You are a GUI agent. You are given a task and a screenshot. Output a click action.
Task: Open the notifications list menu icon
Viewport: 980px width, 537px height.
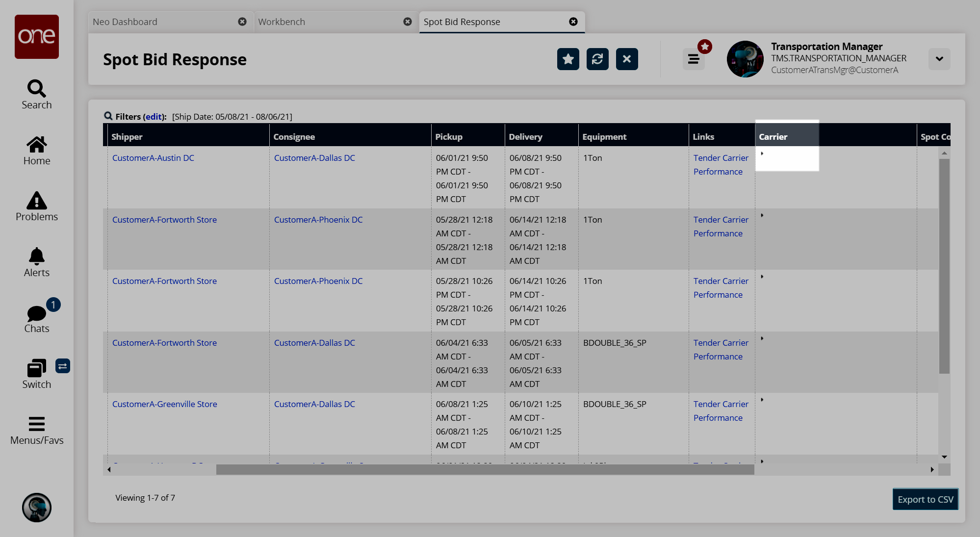pyautogui.click(x=694, y=59)
